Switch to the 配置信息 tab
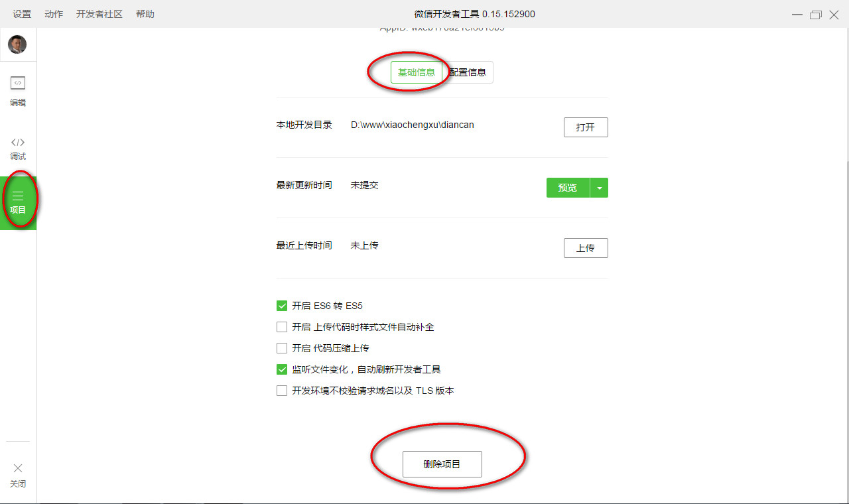Screen dimensions: 849x504 tap(468, 72)
